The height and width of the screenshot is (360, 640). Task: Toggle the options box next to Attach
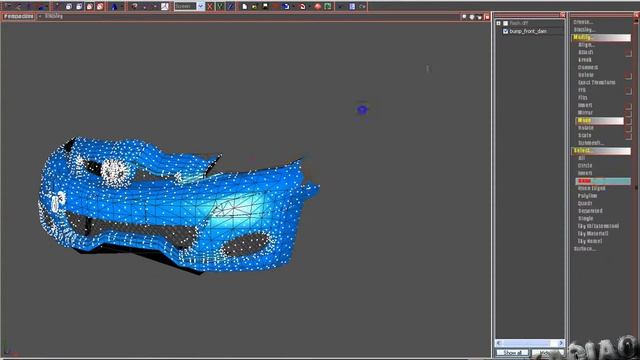tap(628, 53)
